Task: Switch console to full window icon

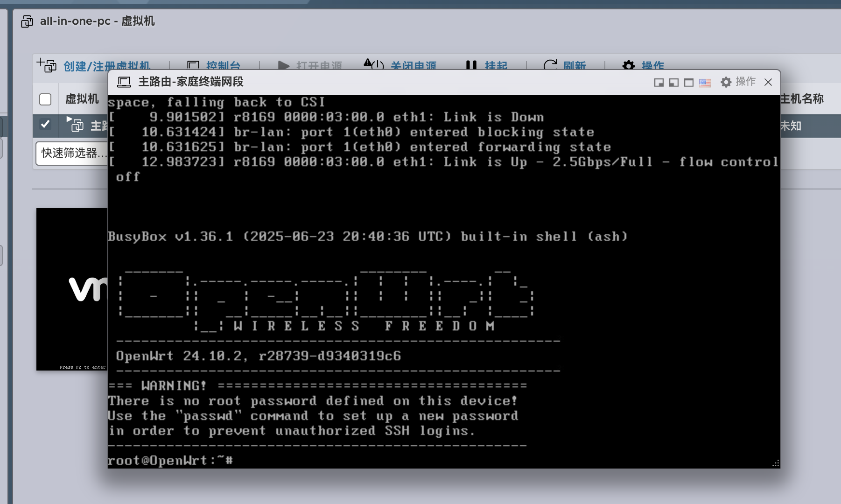Action: (x=689, y=83)
